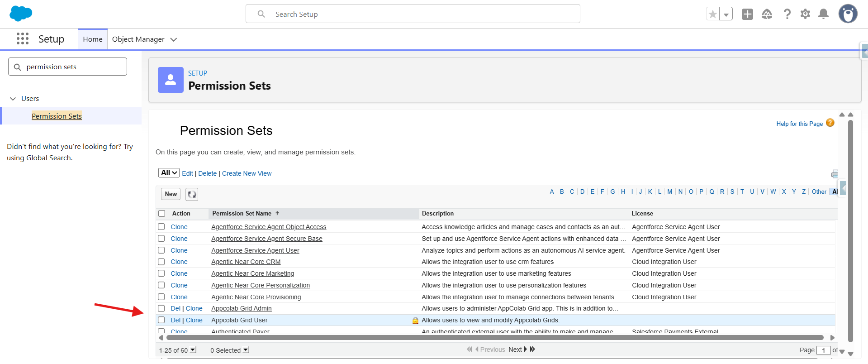This screenshot has height=364, width=868.
Task: Click the License column header
Action: (x=642, y=214)
